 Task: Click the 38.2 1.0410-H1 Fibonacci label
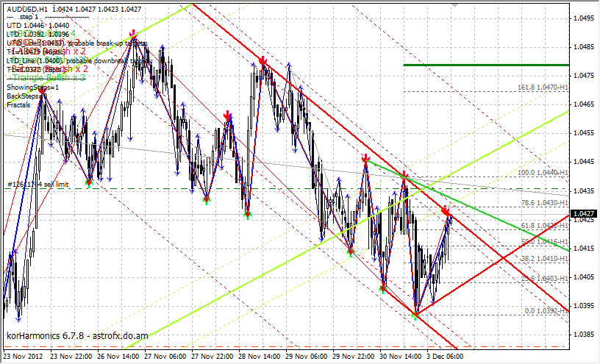(x=545, y=259)
